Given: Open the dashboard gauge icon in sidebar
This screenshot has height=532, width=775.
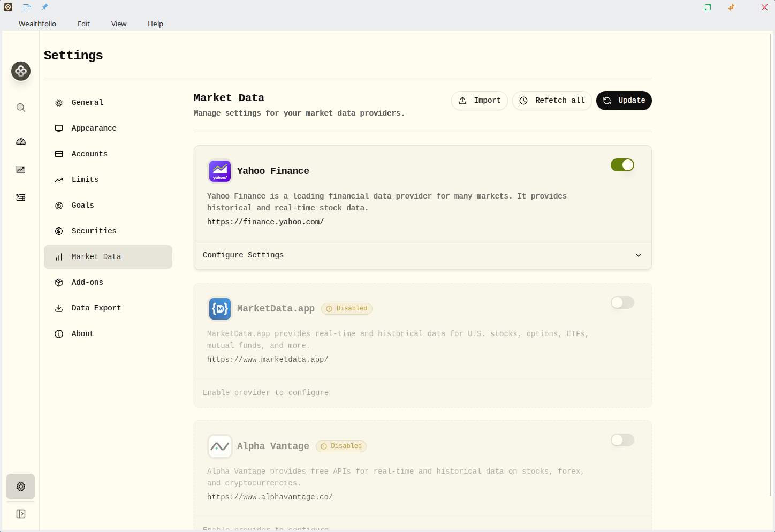Looking at the screenshot, I should coord(21,142).
